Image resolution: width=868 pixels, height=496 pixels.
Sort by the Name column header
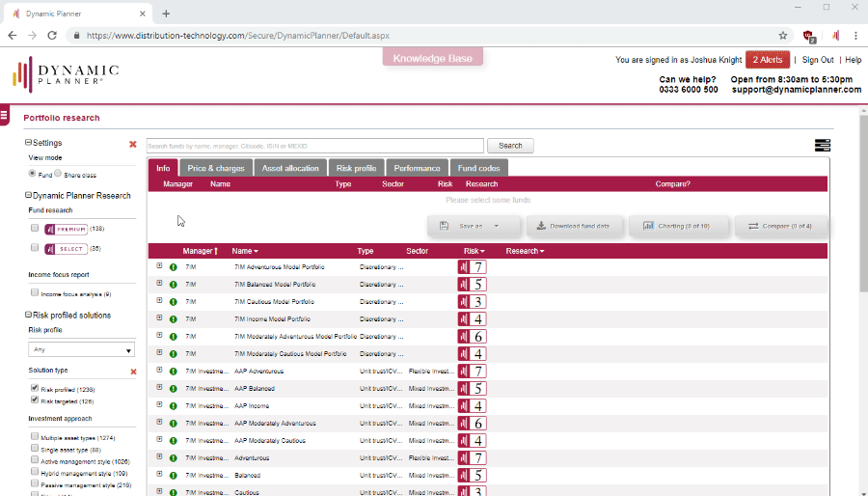pos(245,251)
